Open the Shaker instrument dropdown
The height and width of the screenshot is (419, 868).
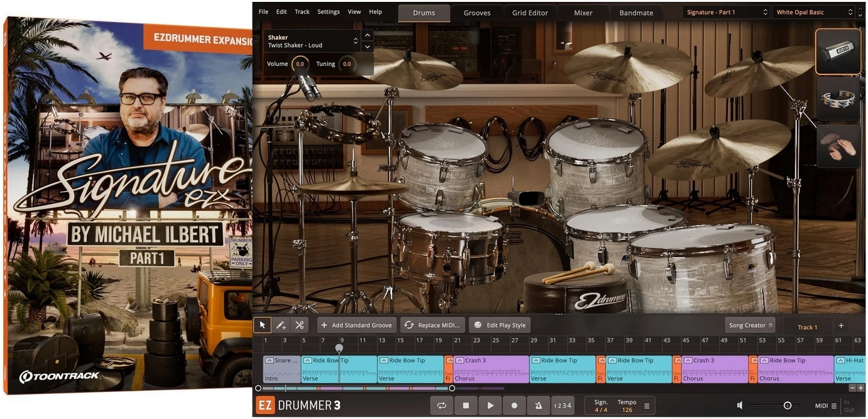312,41
